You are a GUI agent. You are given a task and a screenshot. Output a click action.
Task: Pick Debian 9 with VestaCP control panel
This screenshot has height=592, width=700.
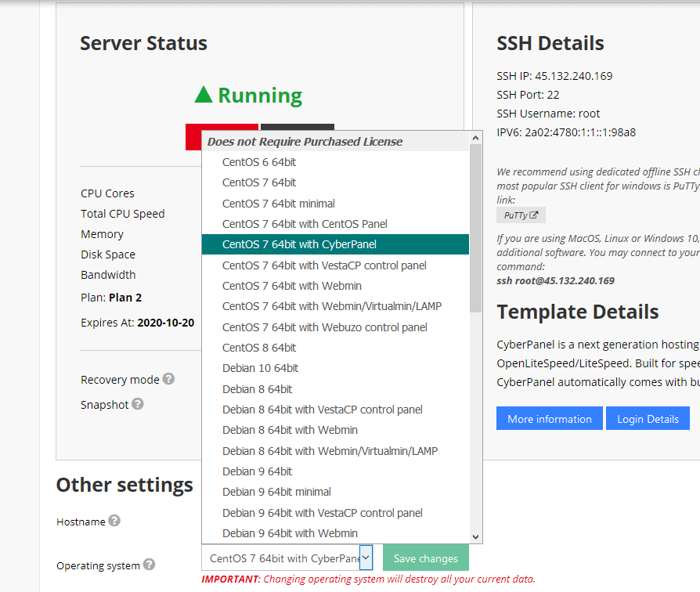click(335, 513)
